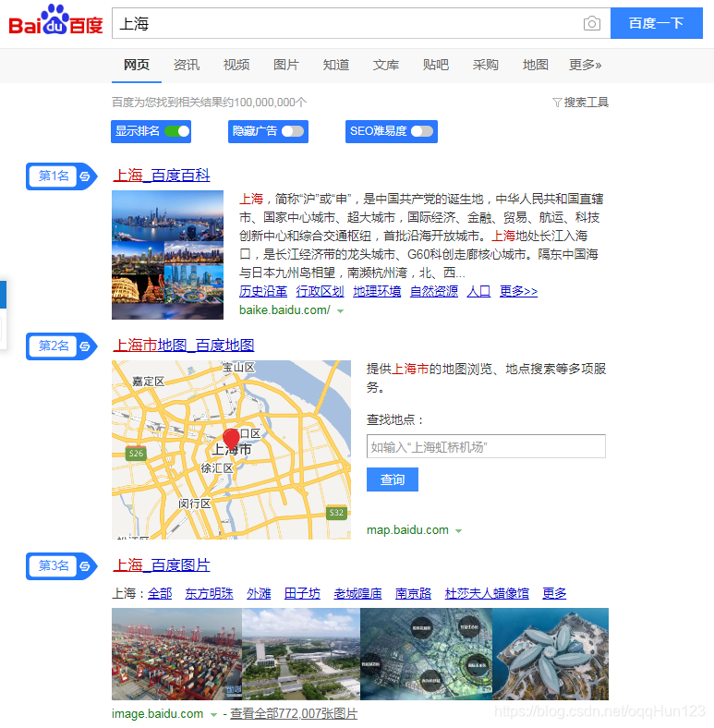The image size is (714, 728).
Task: Switch to the 视频 tab
Action: tap(236, 65)
